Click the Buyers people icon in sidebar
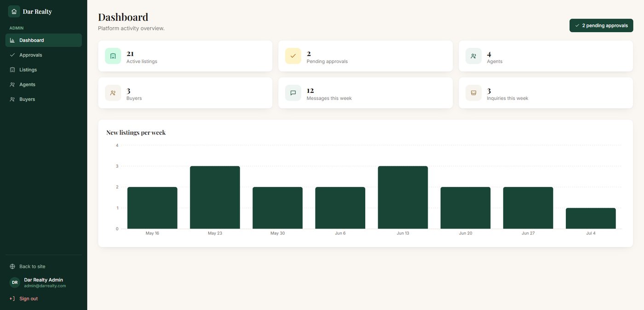 click(x=12, y=99)
